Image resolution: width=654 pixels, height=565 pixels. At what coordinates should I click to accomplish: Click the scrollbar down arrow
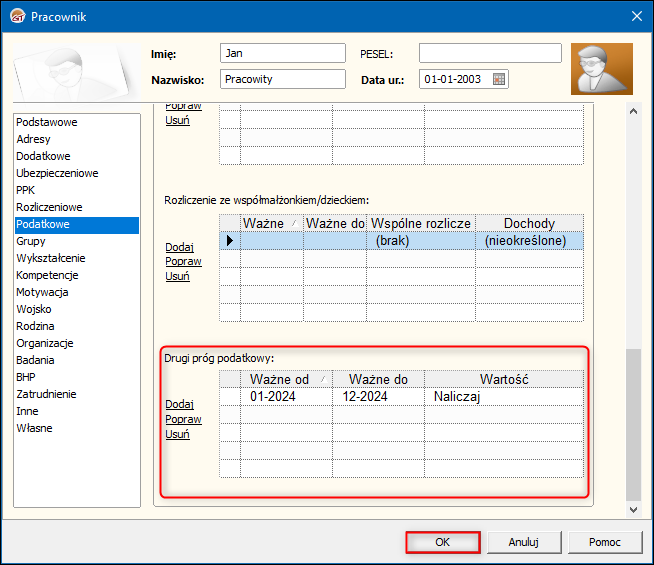[x=633, y=510]
